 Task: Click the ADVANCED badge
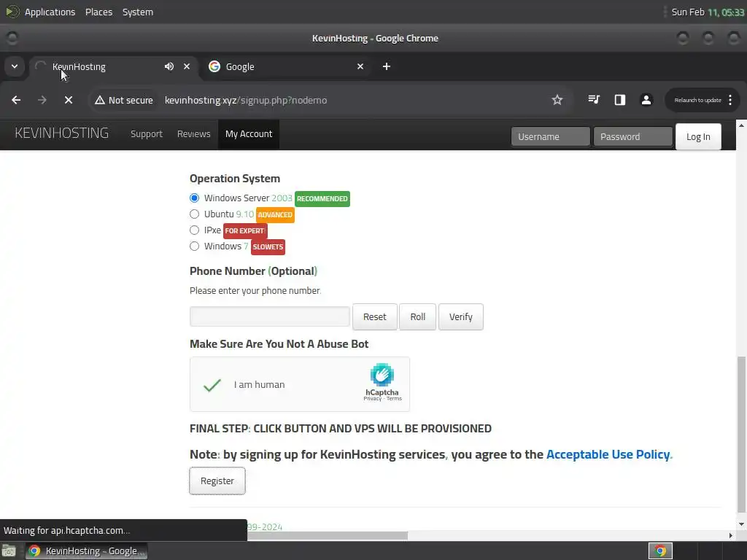click(x=275, y=215)
